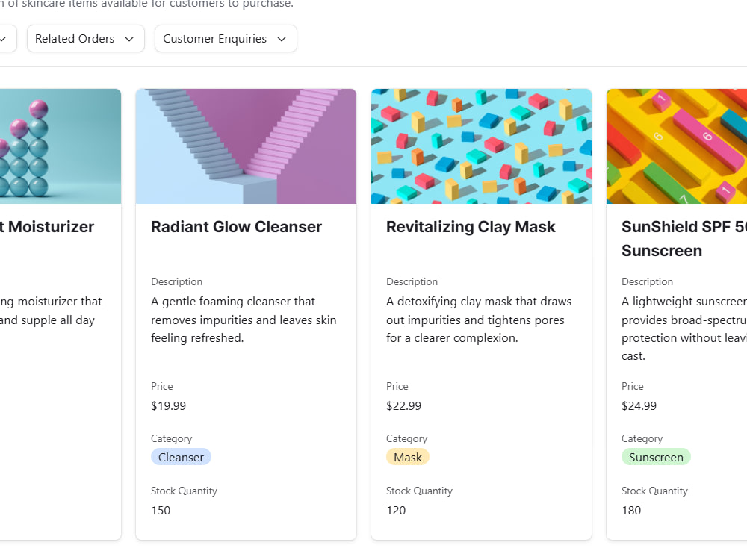747x560 pixels.
Task: Click the Related Orders chevron arrow
Action: pos(129,39)
